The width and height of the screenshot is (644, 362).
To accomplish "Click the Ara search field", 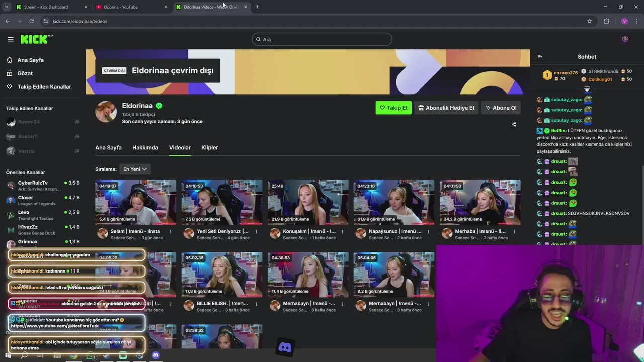I will [322, 39].
